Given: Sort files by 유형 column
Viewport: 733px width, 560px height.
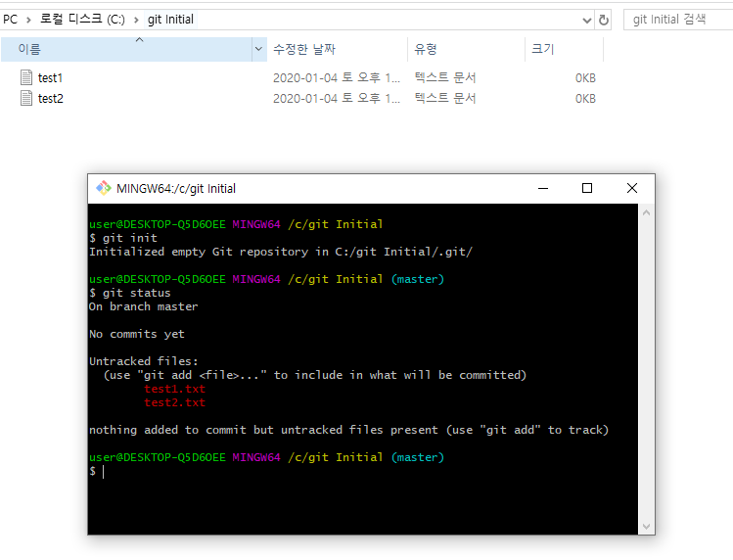Looking at the screenshot, I should point(466,49).
